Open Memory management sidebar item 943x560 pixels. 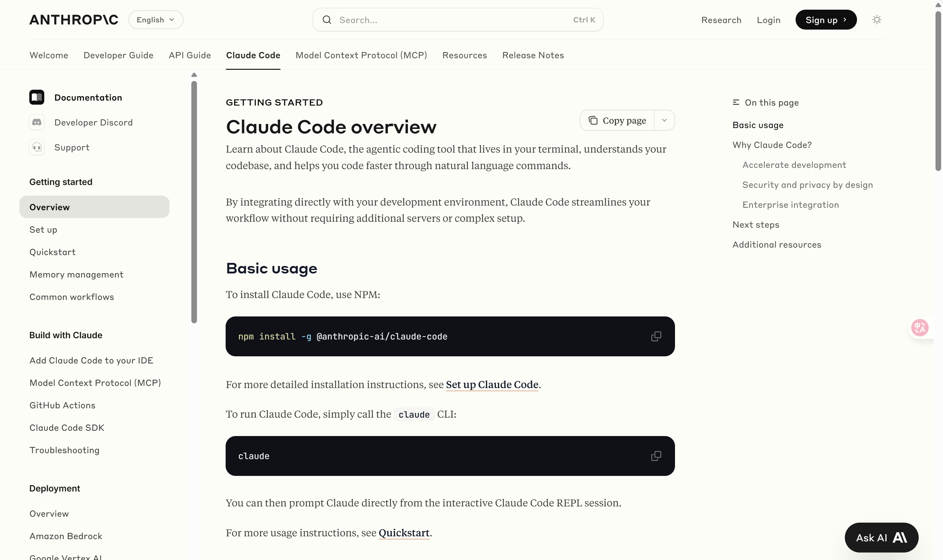point(76,274)
